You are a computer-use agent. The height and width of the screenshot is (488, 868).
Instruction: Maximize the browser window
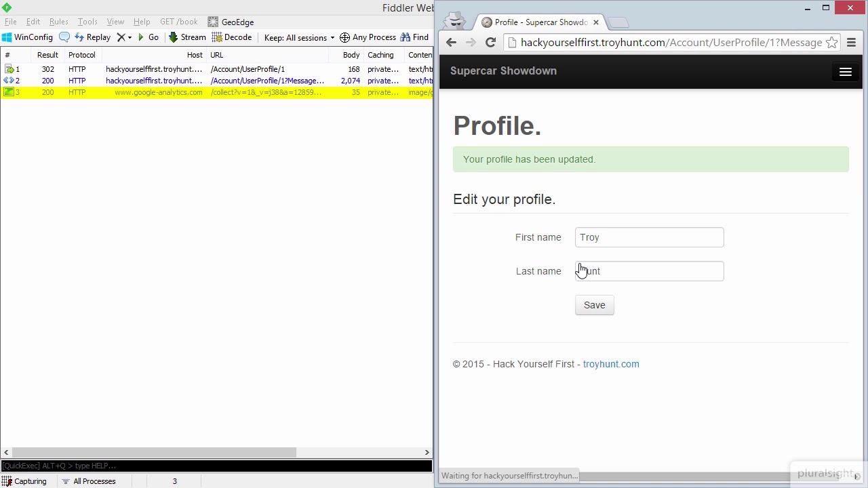coord(826,8)
